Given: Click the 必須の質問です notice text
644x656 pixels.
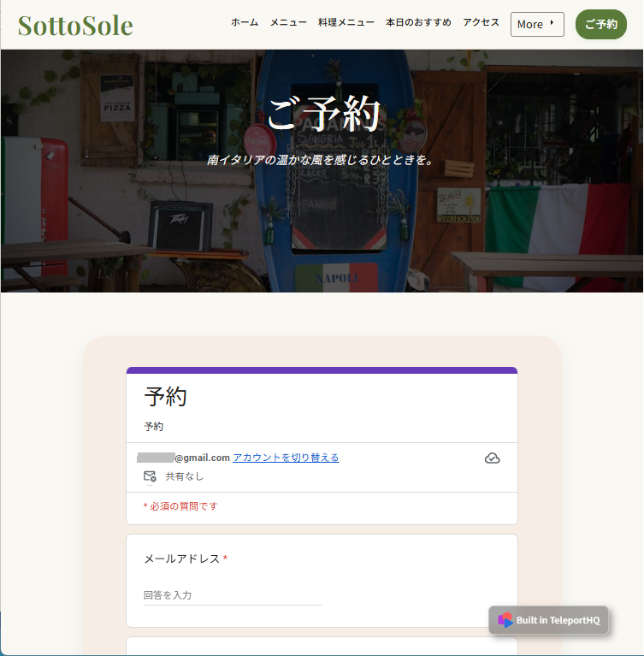Looking at the screenshot, I should click(x=180, y=506).
